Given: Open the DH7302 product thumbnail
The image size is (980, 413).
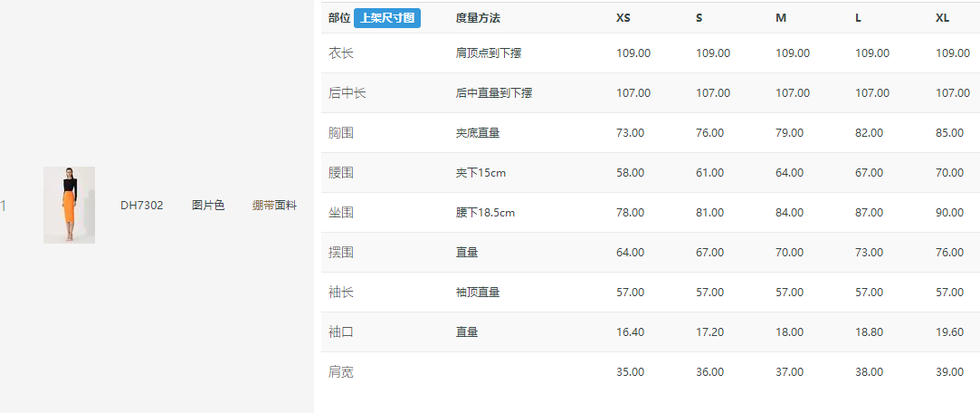Looking at the screenshot, I should tap(69, 205).
